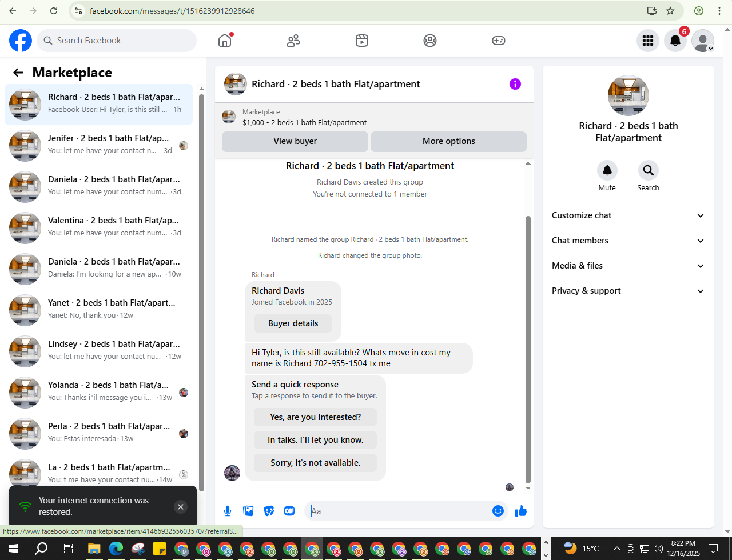Open Windows taskbar search
732x560 pixels.
[x=41, y=549]
